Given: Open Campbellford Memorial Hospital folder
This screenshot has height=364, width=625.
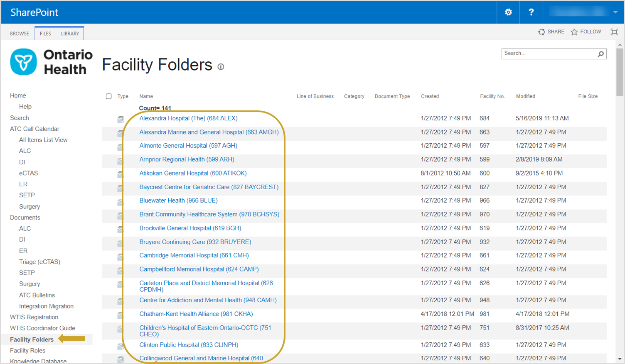Looking at the screenshot, I should (199, 269).
